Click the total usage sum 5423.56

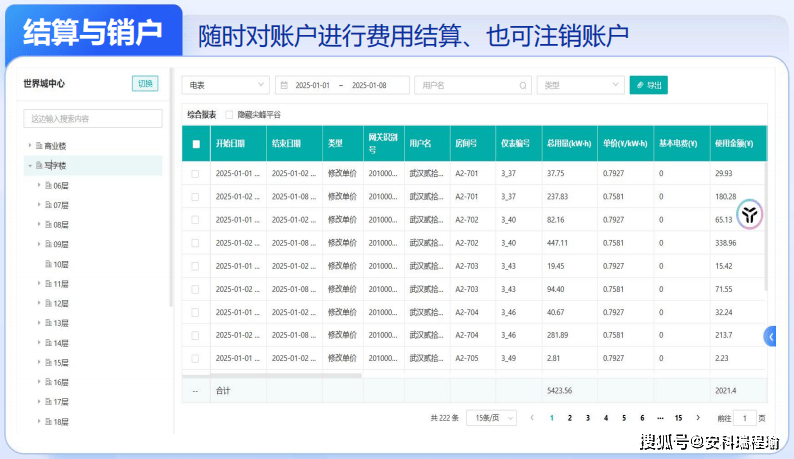[559, 391]
